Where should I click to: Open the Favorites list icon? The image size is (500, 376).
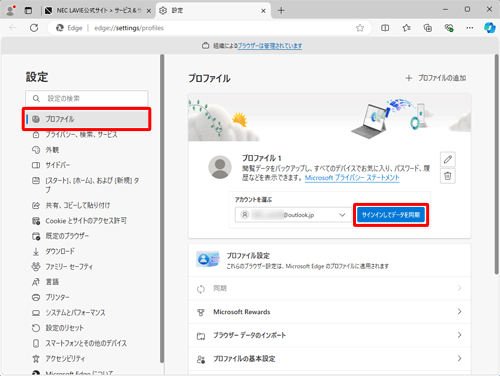point(406,28)
